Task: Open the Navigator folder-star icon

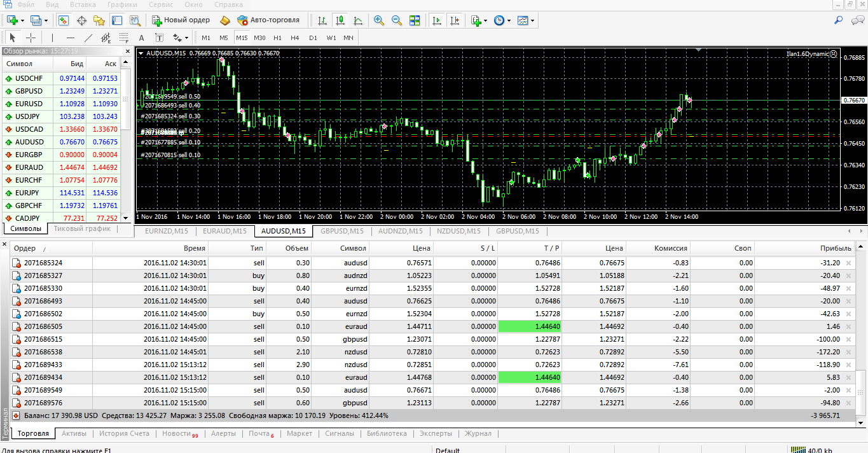Action: pyautogui.click(x=99, y=20)
